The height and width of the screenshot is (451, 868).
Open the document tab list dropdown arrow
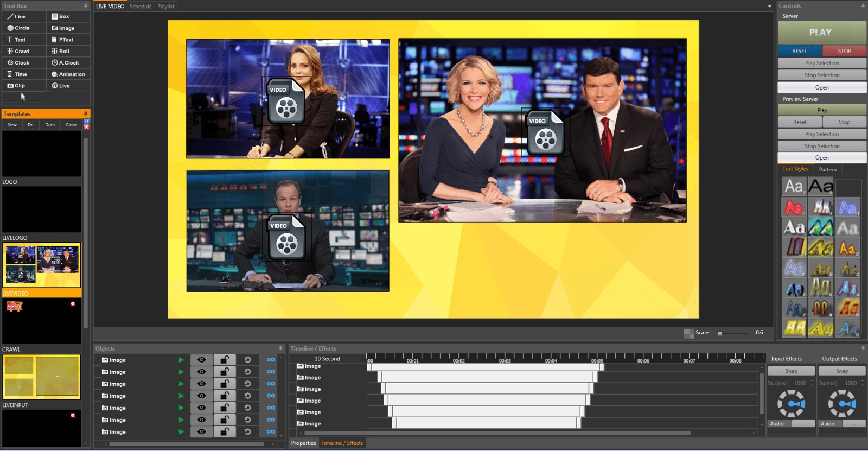coord(769,7)
